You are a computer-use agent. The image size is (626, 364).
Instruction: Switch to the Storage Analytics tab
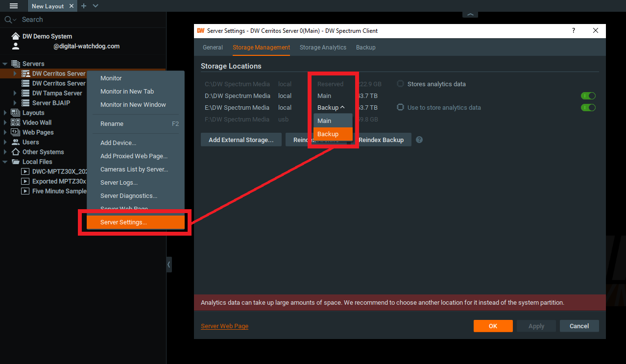coord(323,47)
